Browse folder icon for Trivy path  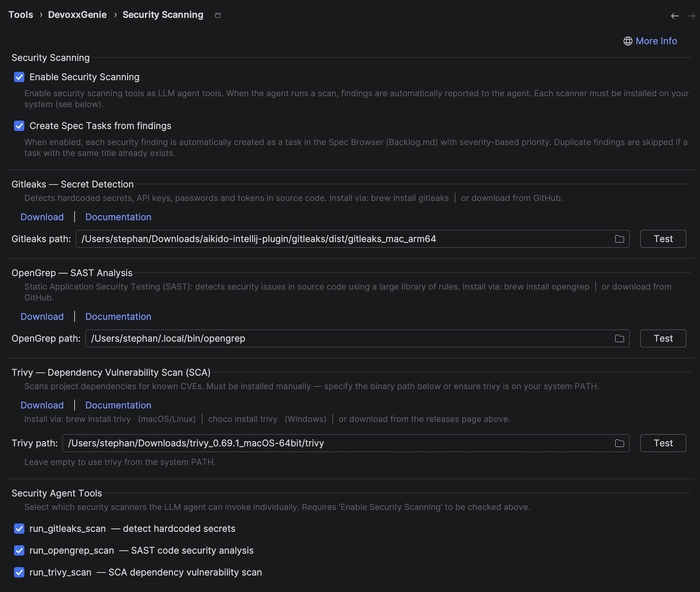click(620, 443)
